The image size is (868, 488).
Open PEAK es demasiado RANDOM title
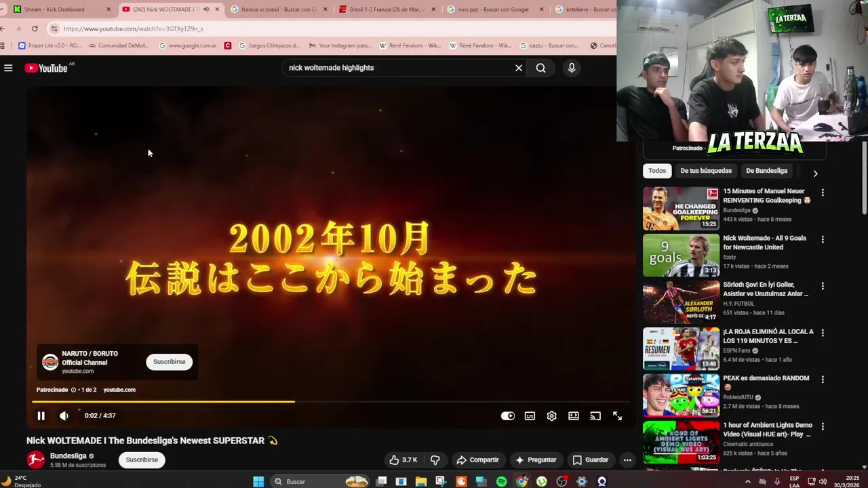coord(766,382)
